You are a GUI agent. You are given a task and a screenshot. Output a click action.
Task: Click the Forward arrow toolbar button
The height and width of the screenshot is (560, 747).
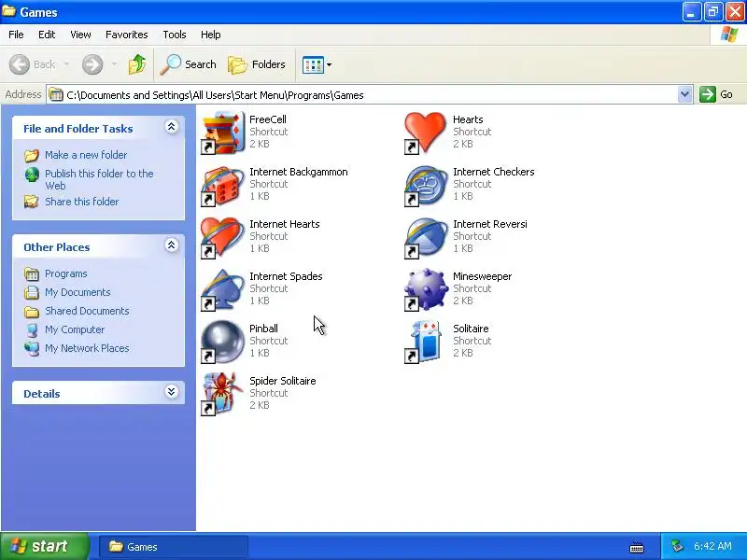click(92, 64)
